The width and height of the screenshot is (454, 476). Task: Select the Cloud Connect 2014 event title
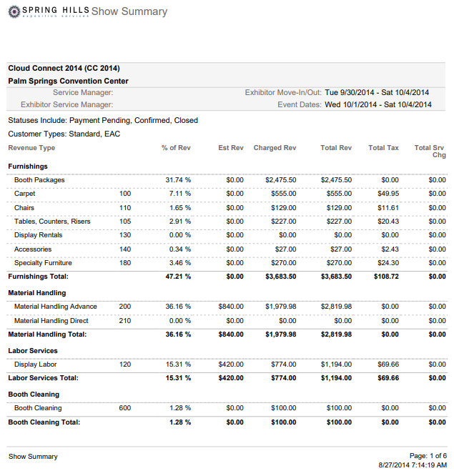pyautogui.click(x=64, y=69)
